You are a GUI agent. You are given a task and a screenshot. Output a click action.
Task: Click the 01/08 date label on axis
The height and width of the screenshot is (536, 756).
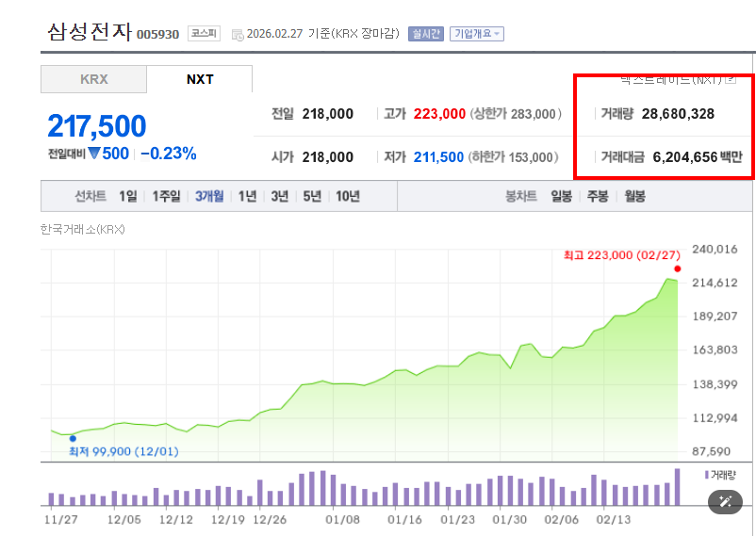click(342, 520)
